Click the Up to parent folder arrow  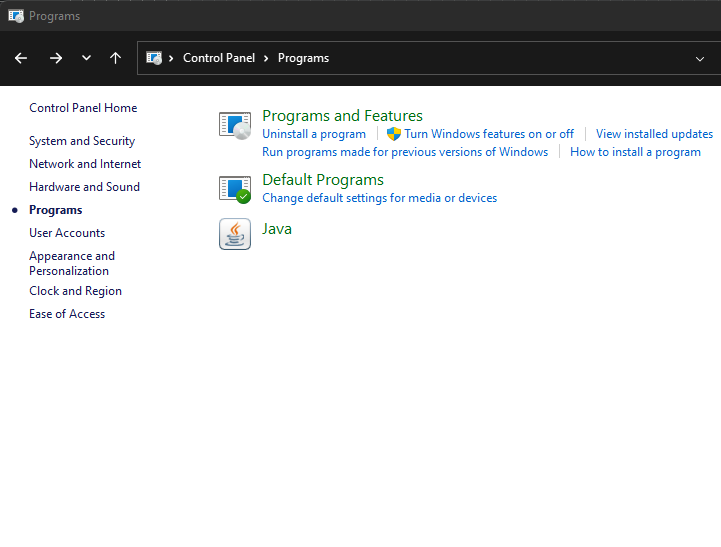(115, 58)
